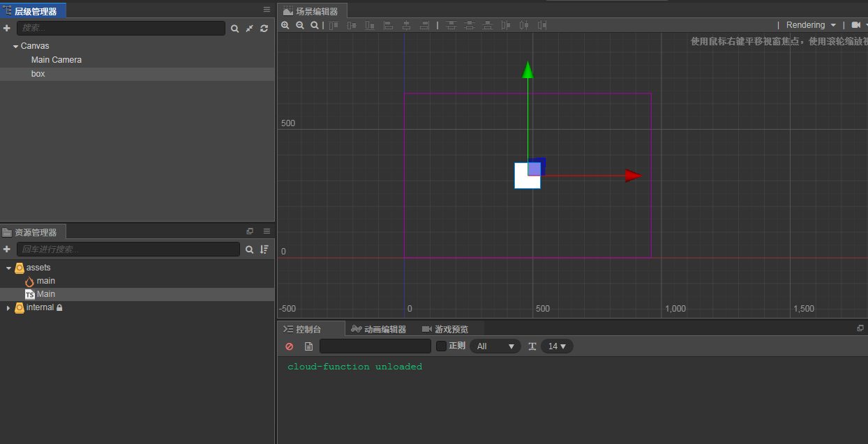Enable the 正则 regex checkbox
Viewport: 868px width, 444px height.
coord(441,346)
